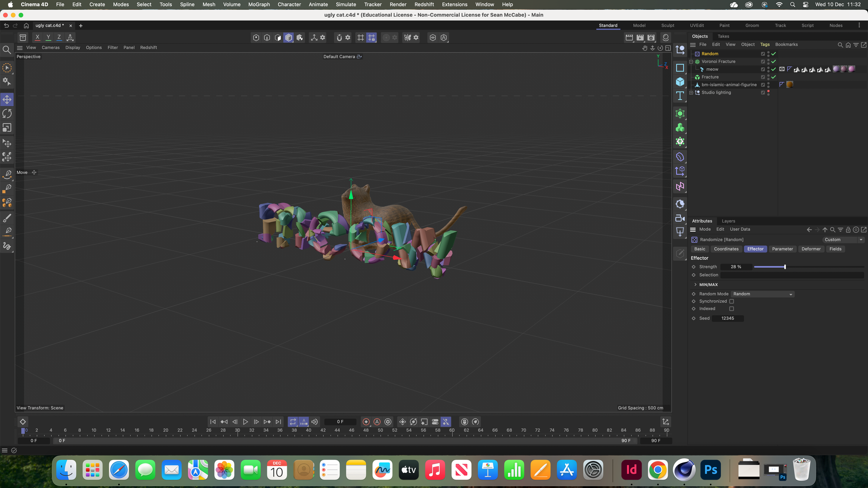Select the Move tool in left toolbar
868x488 pixels.
[x=7, y=100]
